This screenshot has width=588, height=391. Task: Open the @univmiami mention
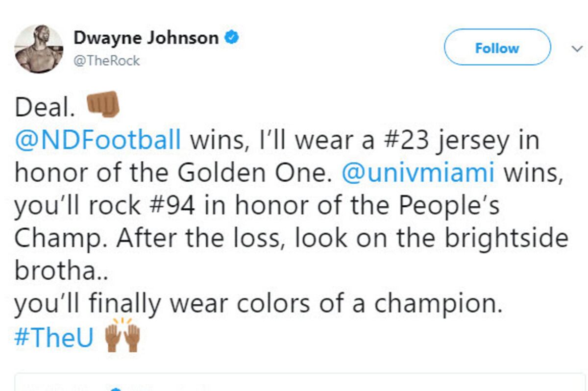click(x=417, y=174)
